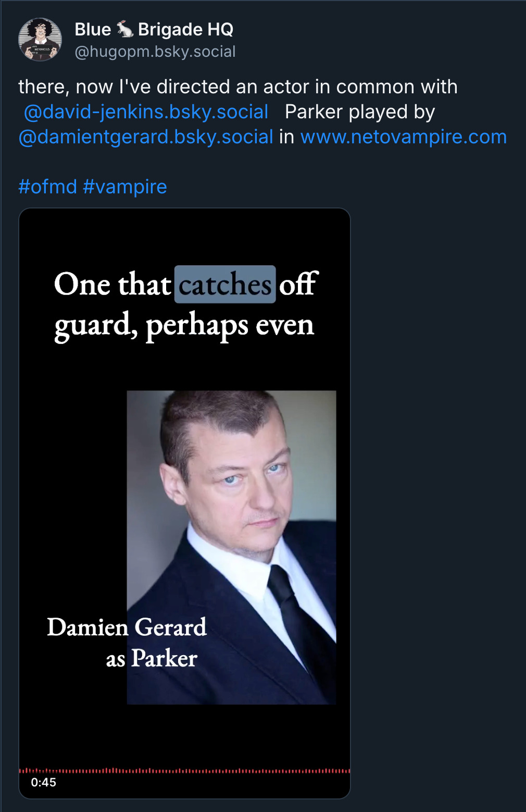
Task: Click the "Parker played by" post text
Action: click(x=360, y=112)
